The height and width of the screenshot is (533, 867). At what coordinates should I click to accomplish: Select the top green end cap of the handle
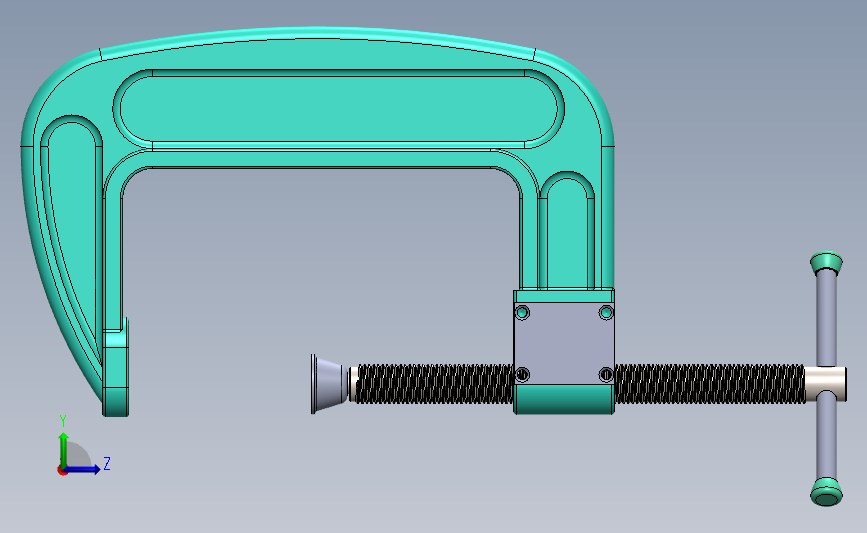(826, 263)
